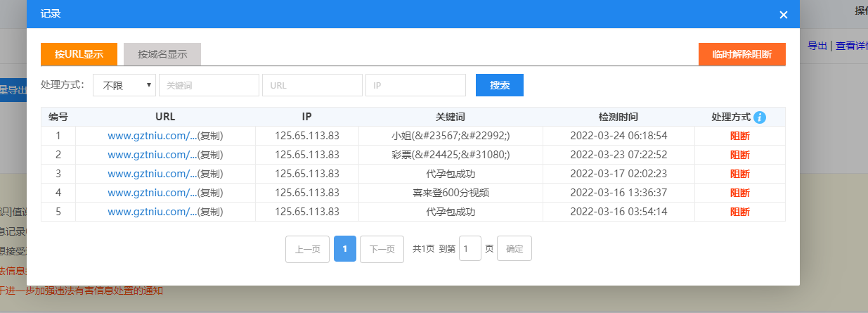868x313 pixels.
Task: Click the red 阻断 status in row 2
Action: tap(740, 155)
